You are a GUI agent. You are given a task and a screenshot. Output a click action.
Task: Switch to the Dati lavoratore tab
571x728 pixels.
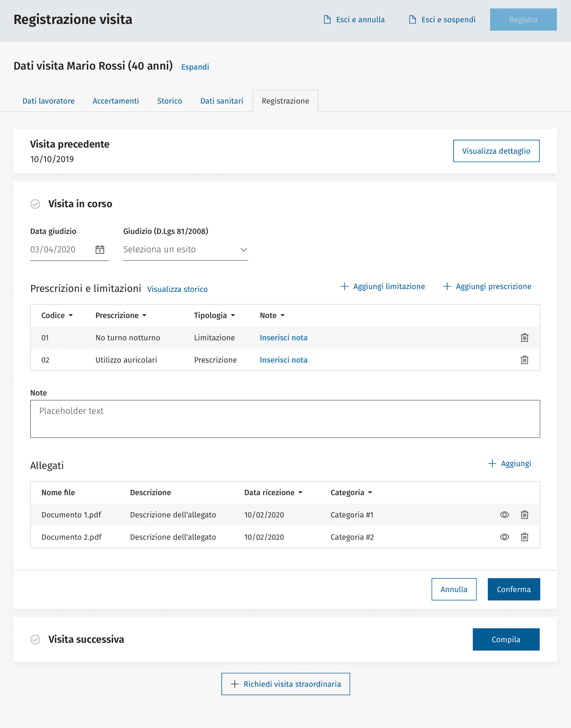pos(48,101)
